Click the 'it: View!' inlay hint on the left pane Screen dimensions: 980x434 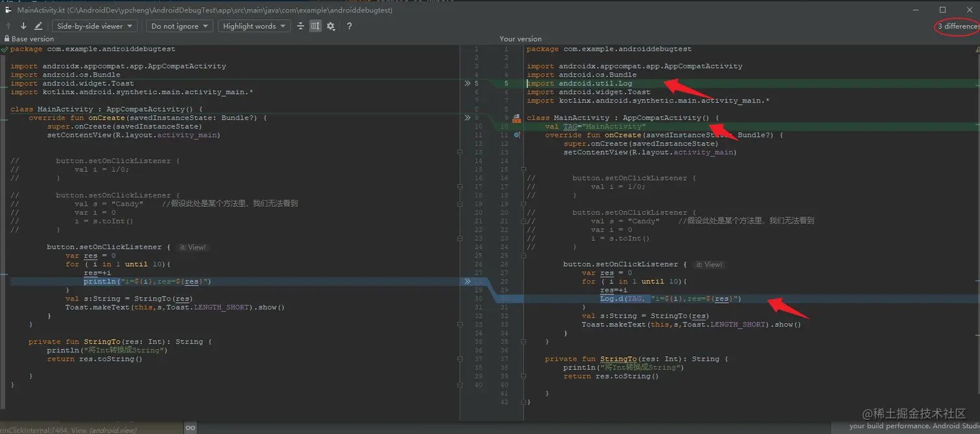(x=192, y=248)
